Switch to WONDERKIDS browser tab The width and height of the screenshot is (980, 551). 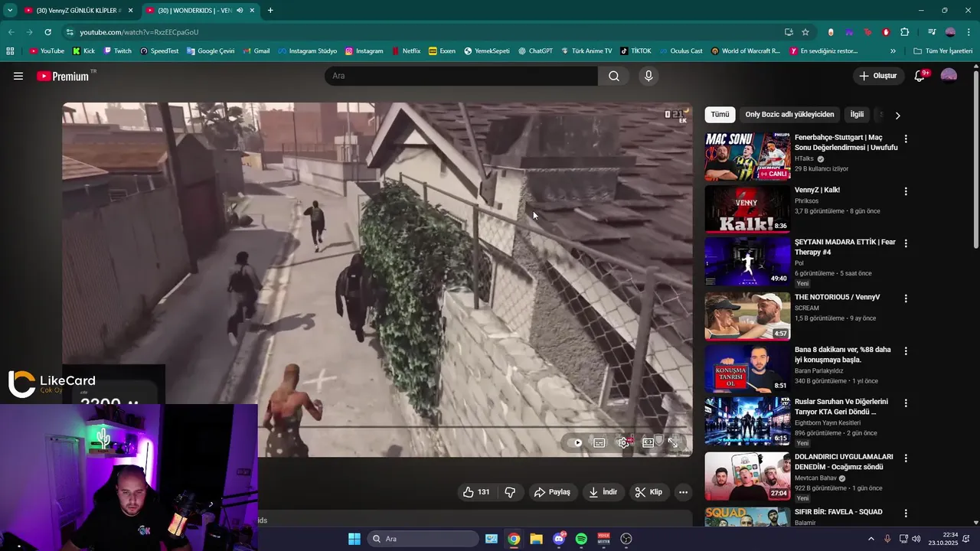tap(201, 11)
